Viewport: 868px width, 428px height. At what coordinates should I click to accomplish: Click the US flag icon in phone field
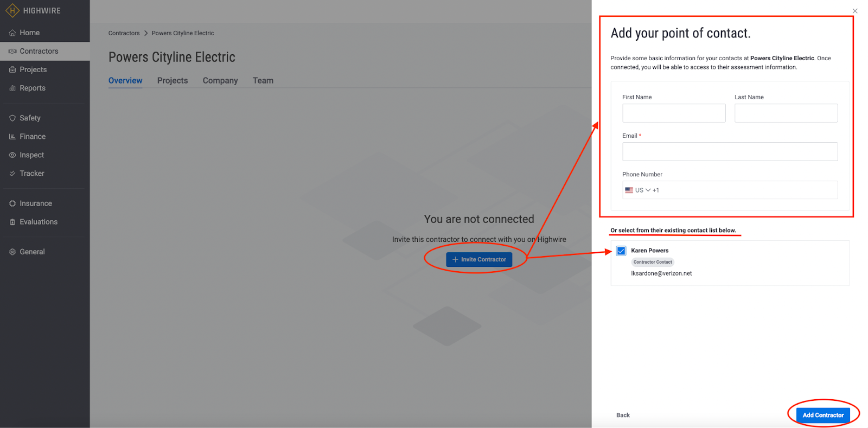[629, 190]
